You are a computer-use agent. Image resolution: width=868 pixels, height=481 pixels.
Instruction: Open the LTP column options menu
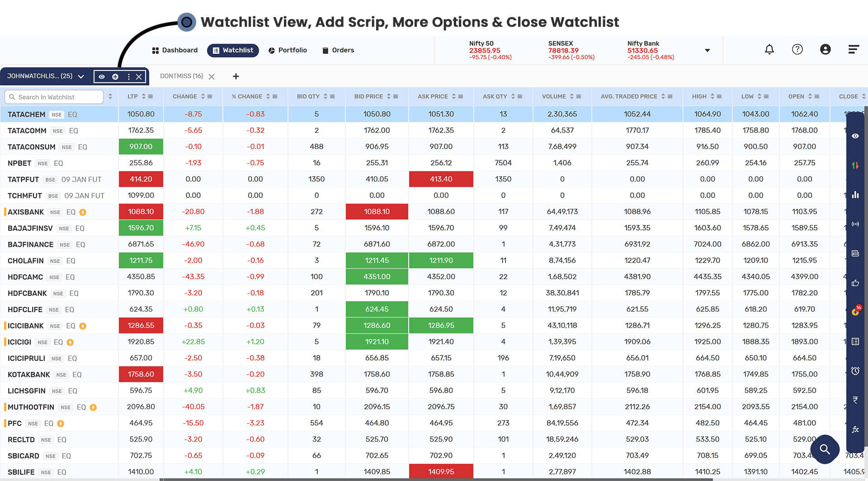[x=151, y=97]
